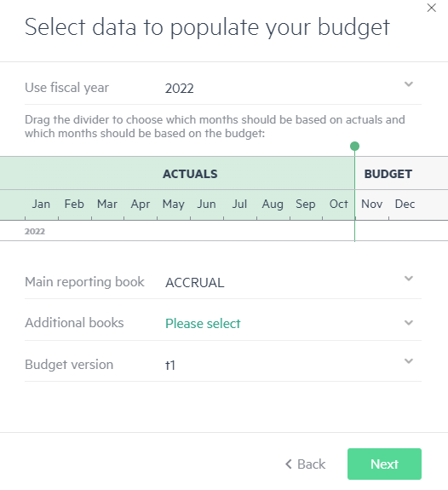Click the ACTUALS header band
448x490 pixels.
tap(177, 174)
